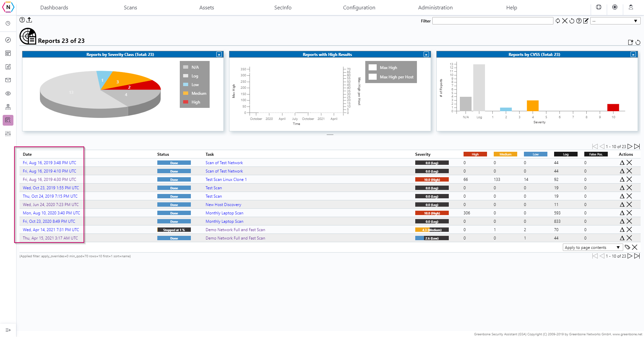The height and width of the screenshot is (337, 644).
Task: Click the top-right globe-like icon
Action: pos(599,7)
